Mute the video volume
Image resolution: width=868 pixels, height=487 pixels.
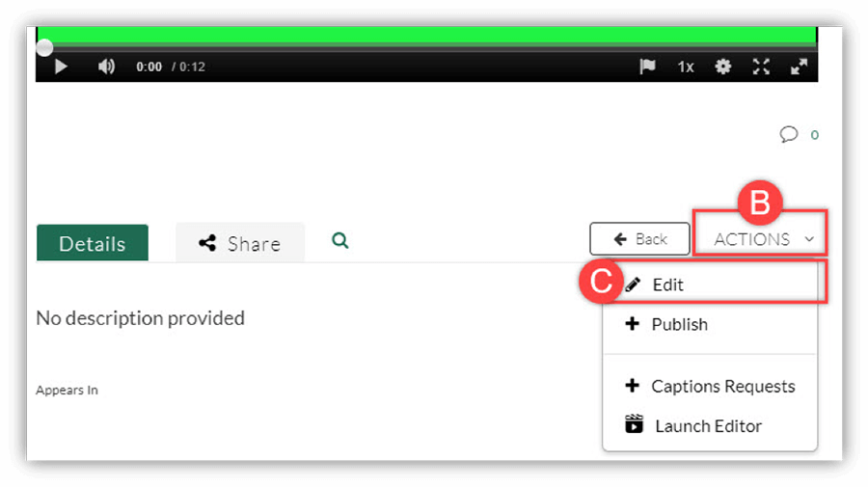106,67
